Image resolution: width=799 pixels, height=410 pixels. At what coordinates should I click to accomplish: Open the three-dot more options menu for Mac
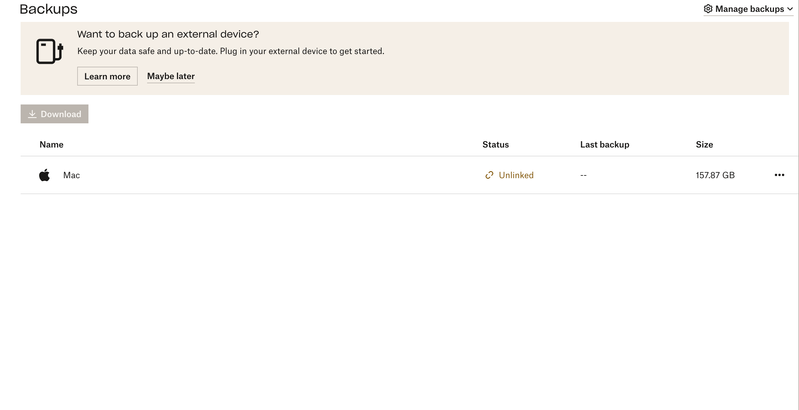point(779,175)
